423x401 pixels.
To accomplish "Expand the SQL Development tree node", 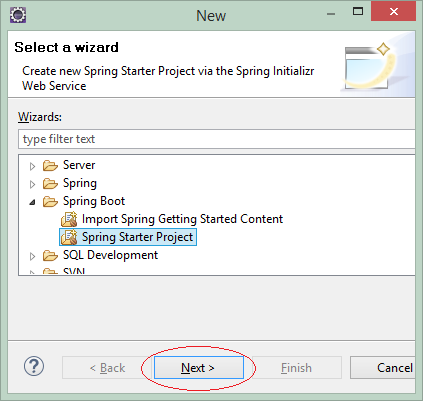I will (x=32, y=256).
